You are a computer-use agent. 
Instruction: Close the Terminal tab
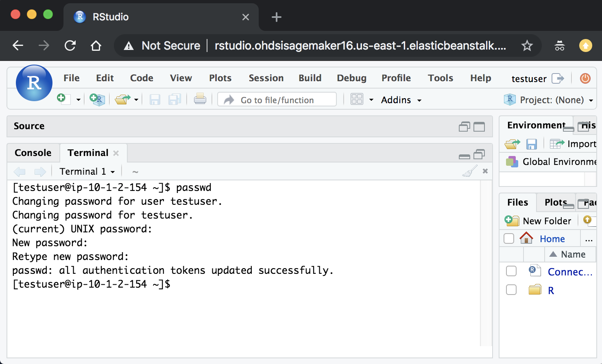pyautogui.click(x=116, y=153)
